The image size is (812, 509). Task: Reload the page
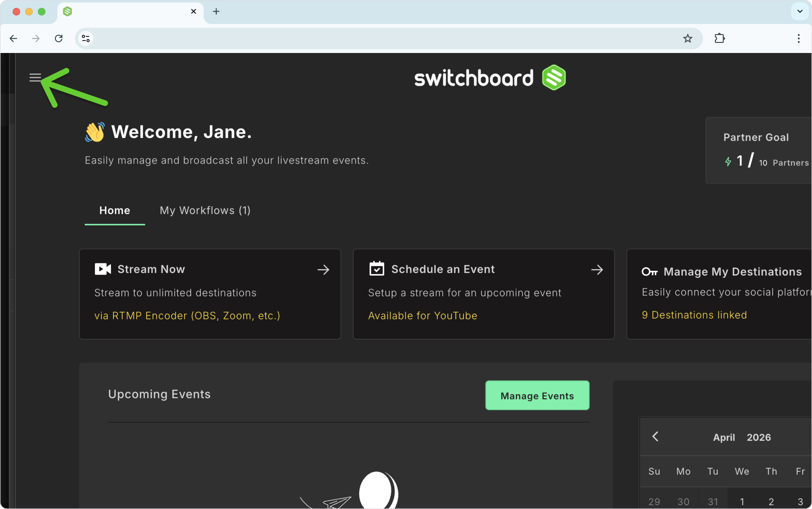pyautogui.click(x=59, y=38)
